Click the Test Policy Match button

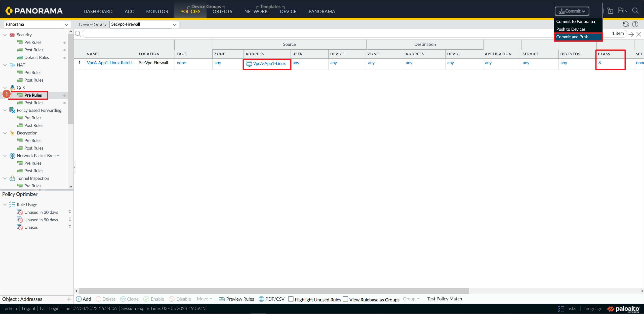point(445,299)
